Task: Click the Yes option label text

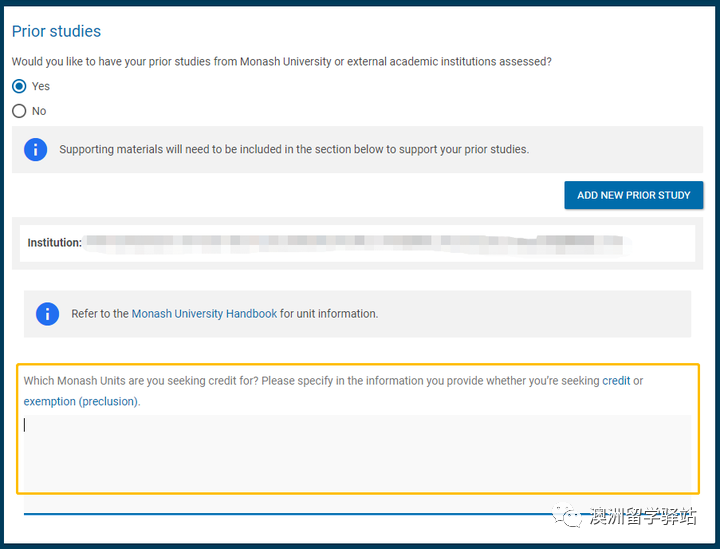Action: [41, 87]
